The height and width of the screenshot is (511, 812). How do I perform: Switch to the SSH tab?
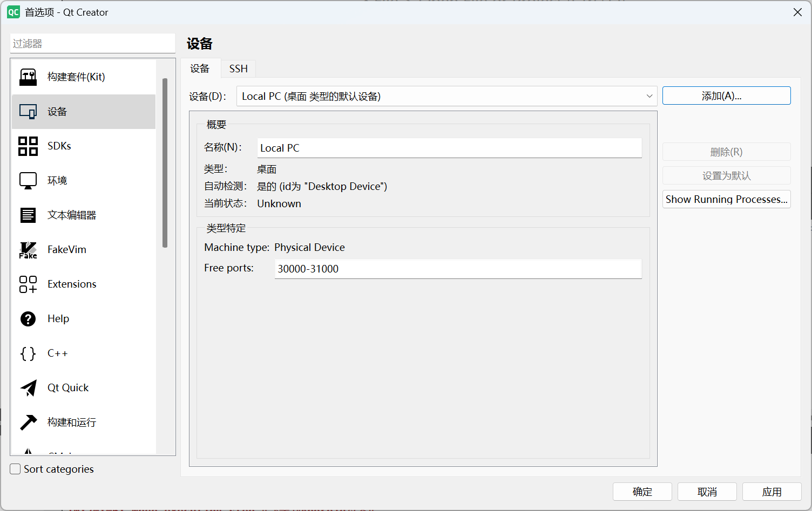(238, 69)
